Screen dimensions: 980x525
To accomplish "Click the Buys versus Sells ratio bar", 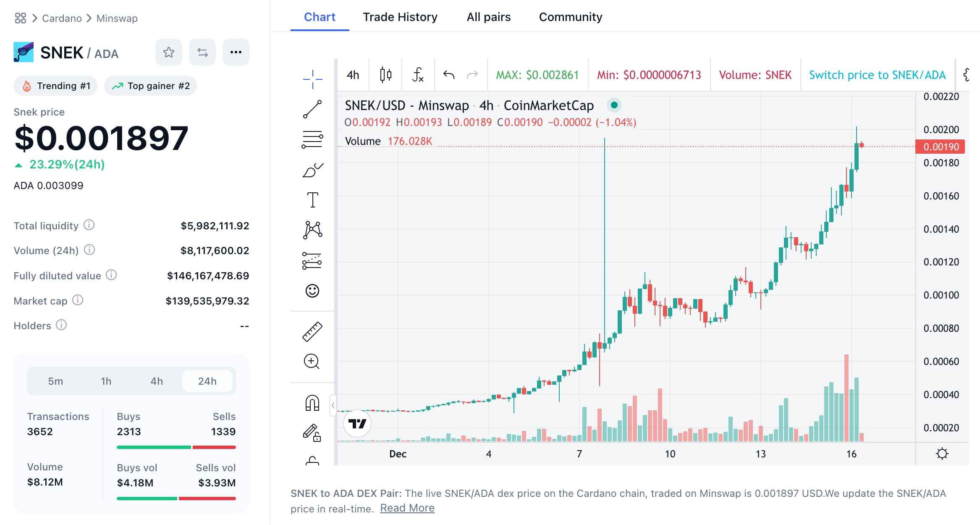I will tap(176, 447).
